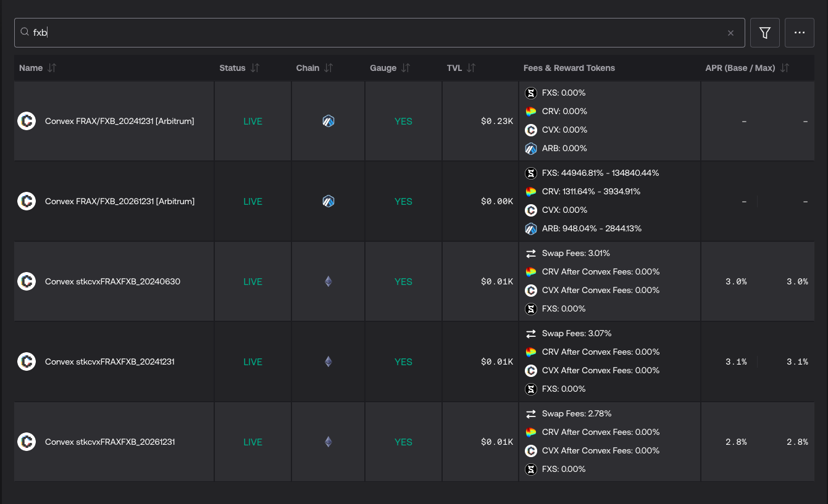The image size is (828, 504).
Task: Click Swap Fees 3.07% arrows icon
Action: coord(530,334)
